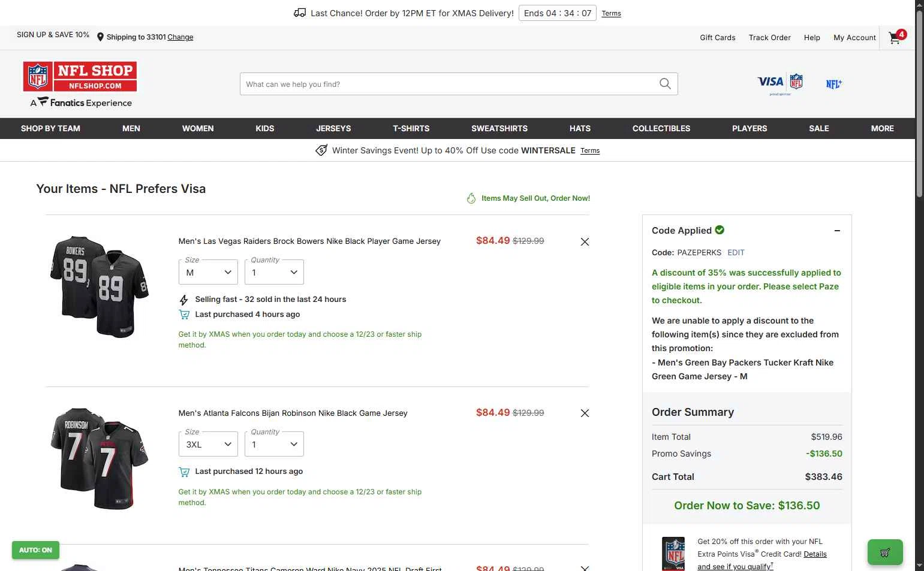Edit the PAZEPERKS promo code
924x571 pixels.
click(x=736, y=252)
